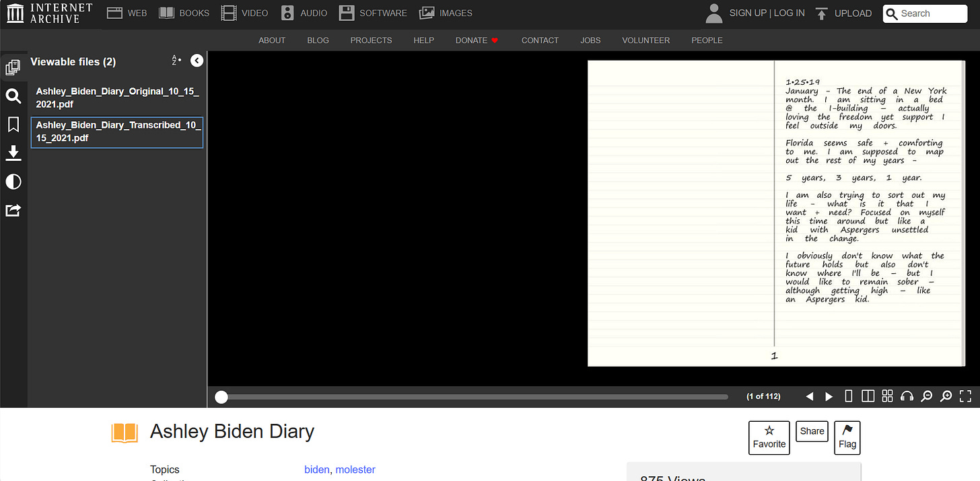Click the Viewable files (2) heading
The height and width of the screenshot is (481, 980).
point(73,62)
